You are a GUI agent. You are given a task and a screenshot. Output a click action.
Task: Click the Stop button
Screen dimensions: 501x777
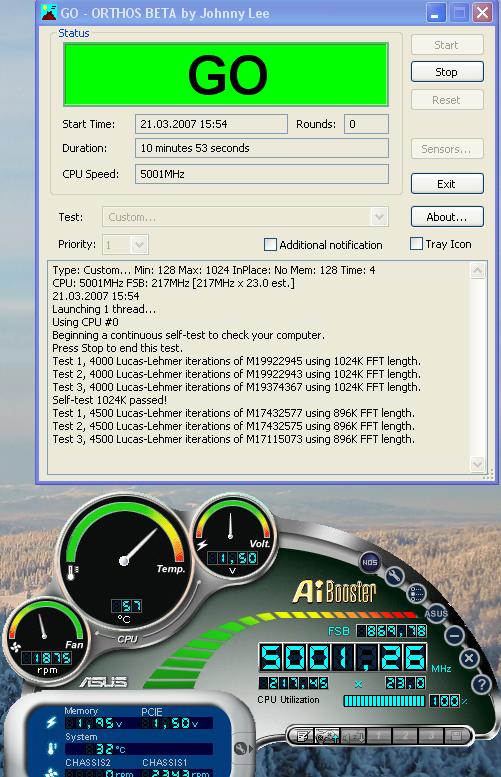pos(446,72)
